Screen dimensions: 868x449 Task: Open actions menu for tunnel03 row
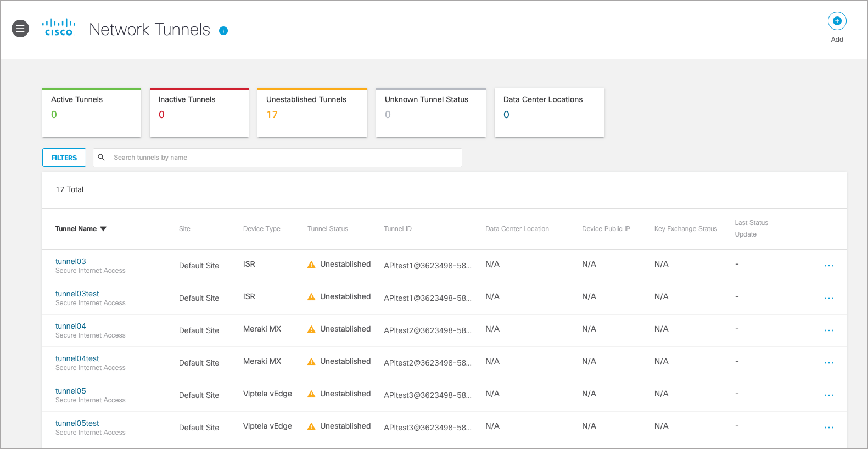[x=829, y=266]
